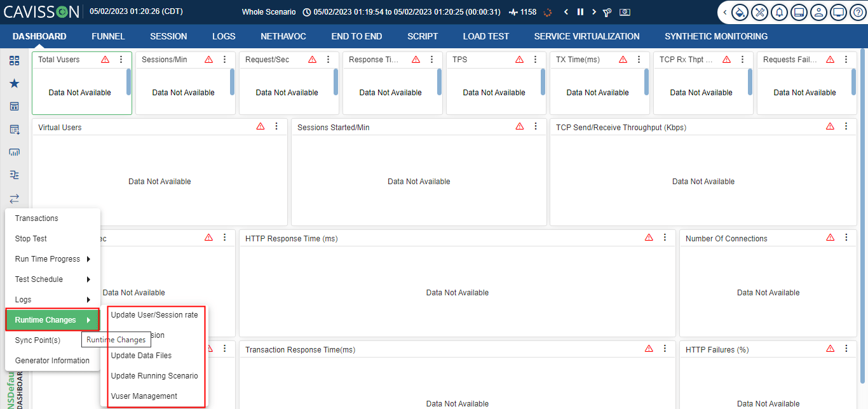Click the swap arrows icon in sidebar
Image resolution: width=868 pixels, height=409 pixels.
tap(14, 198)
